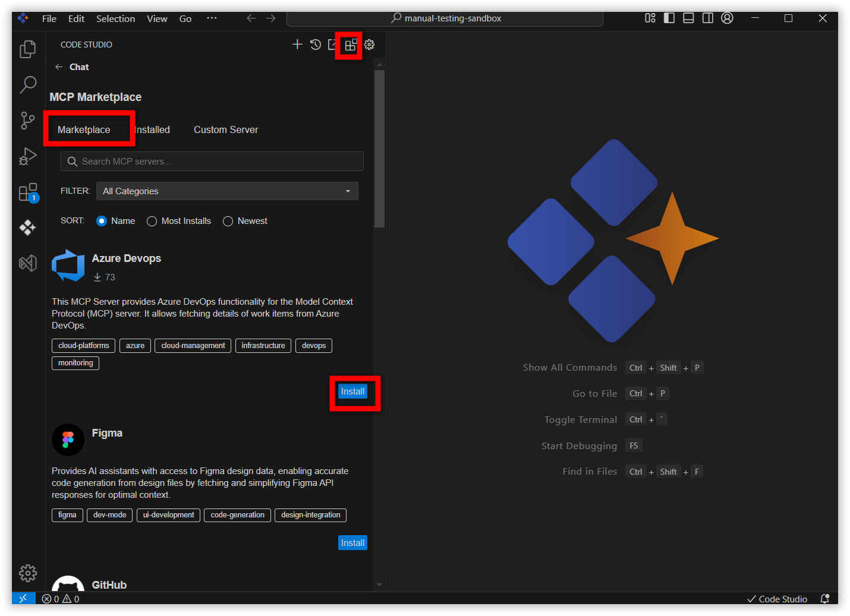Switch to the Marketplace tab
This screenshot has height=616, width=850.
pyautogui.click(x=84, y=129)
